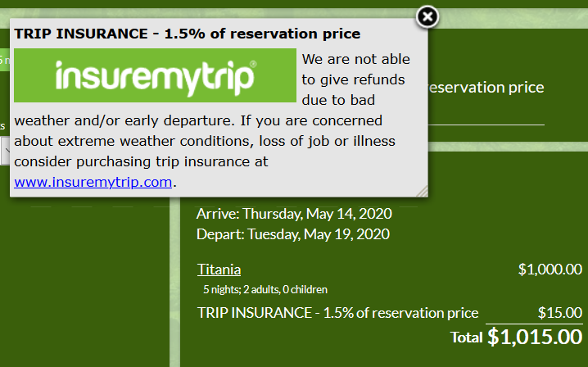
Task: Click the Depart Tuesday, May 19 date
Action: point(292,234)
